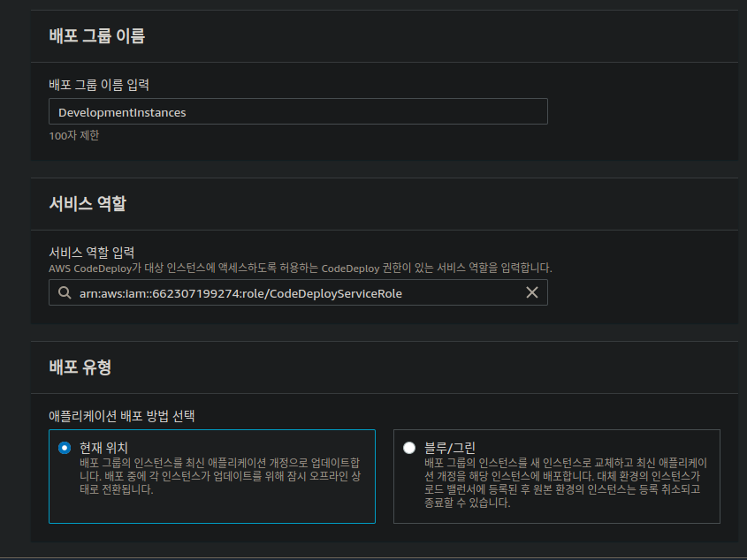Click the 블루/그린 option description text
Image resolution: width=747 pixels, height=560 pixels.
[566, 483]
